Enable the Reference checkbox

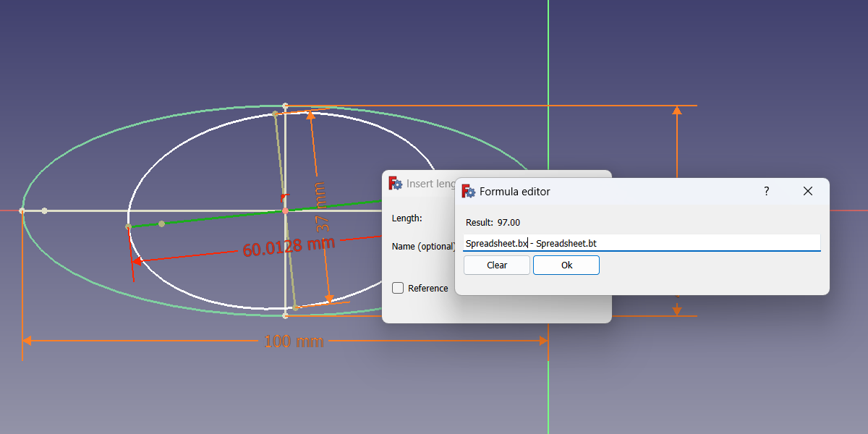click(x=398, y=287)
